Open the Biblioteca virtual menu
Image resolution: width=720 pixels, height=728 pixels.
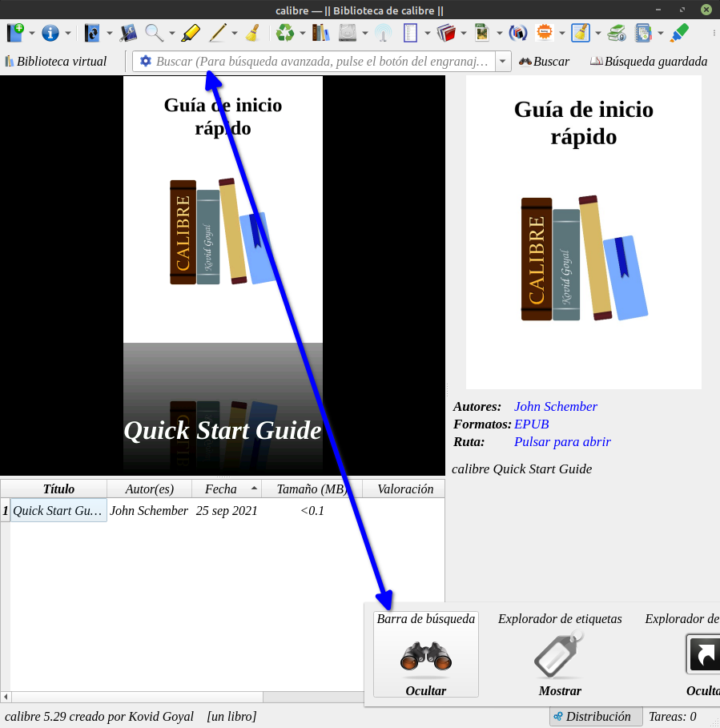tap(55, 62)
